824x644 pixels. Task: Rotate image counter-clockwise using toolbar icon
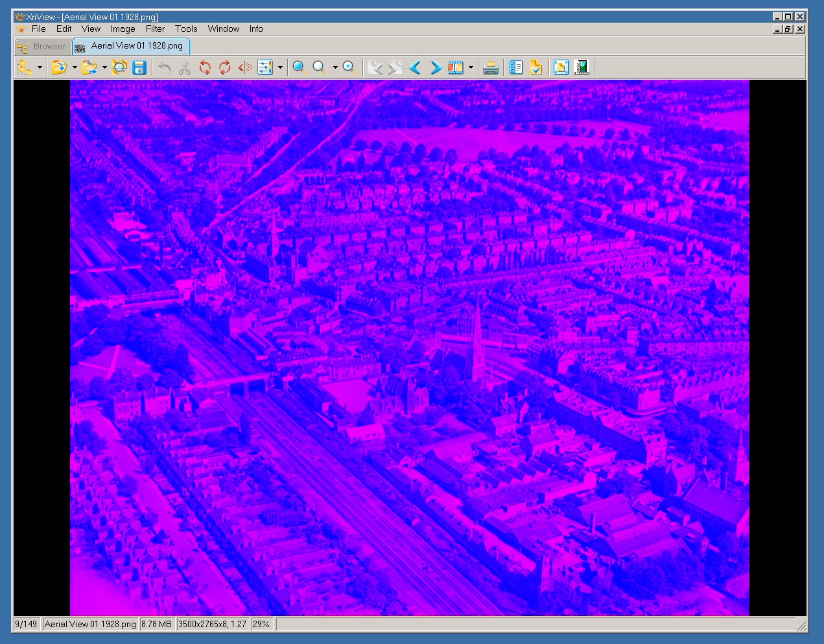click(x=205, y=67)
